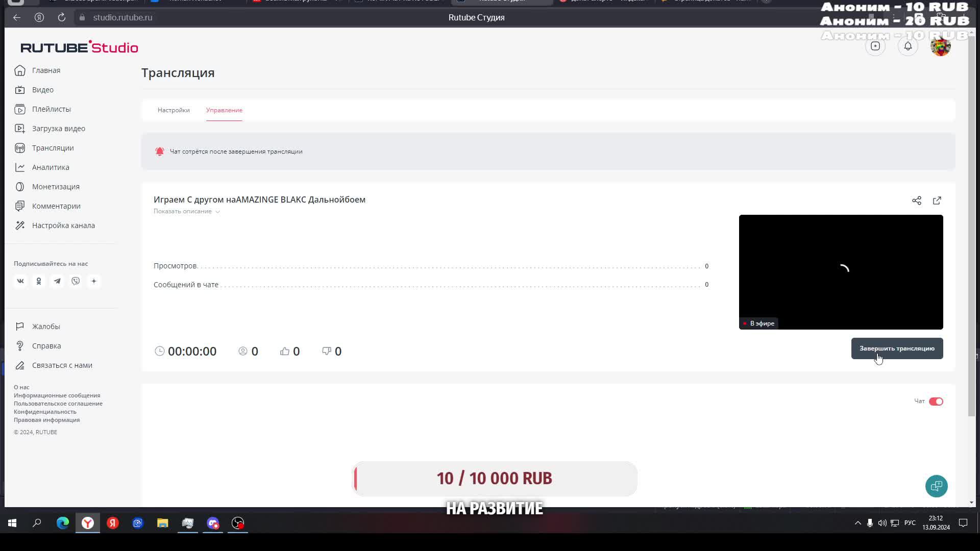Open stream in new window icon
Screen dimensions: 980x551
coord(937,201)
